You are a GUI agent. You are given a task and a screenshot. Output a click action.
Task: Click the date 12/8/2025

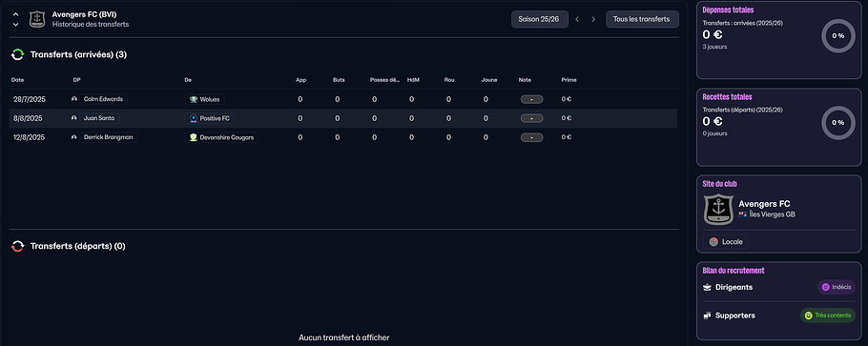point(30,137)
